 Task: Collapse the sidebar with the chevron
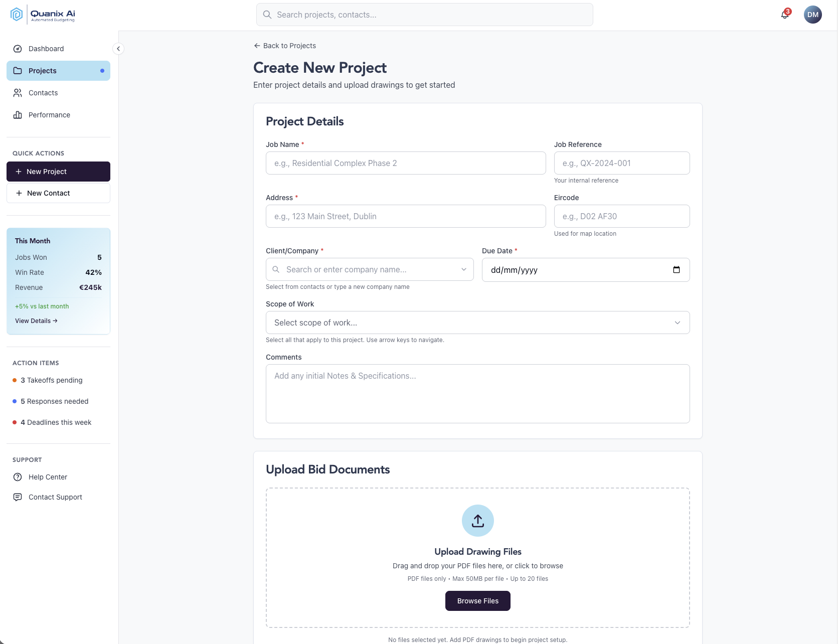[118, 49]
